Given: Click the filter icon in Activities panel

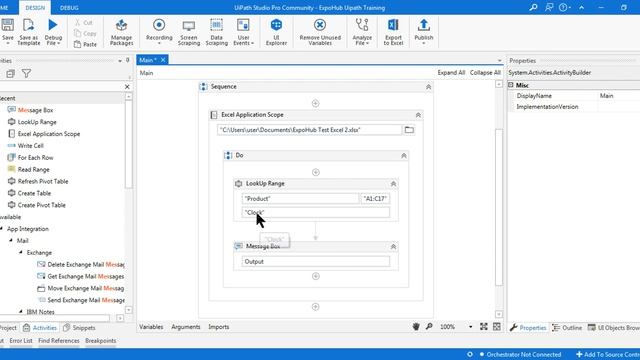Looking at the screenshot, I should (26, 73).
